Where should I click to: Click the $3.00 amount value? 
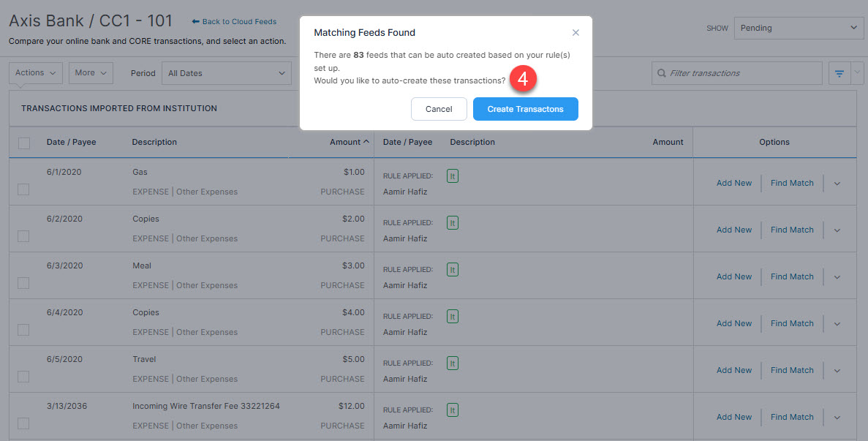[x=353, y=265]
